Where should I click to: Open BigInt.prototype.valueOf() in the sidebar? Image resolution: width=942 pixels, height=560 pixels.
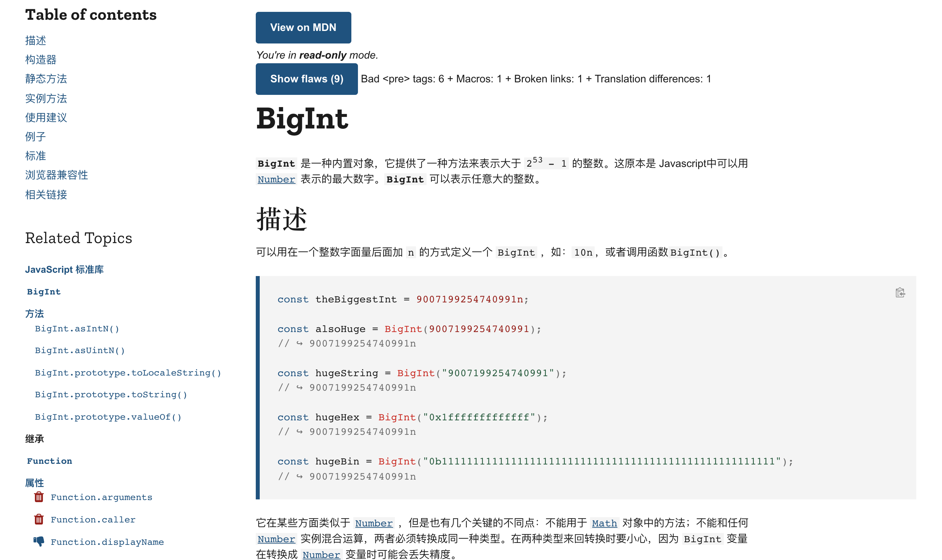108,417
